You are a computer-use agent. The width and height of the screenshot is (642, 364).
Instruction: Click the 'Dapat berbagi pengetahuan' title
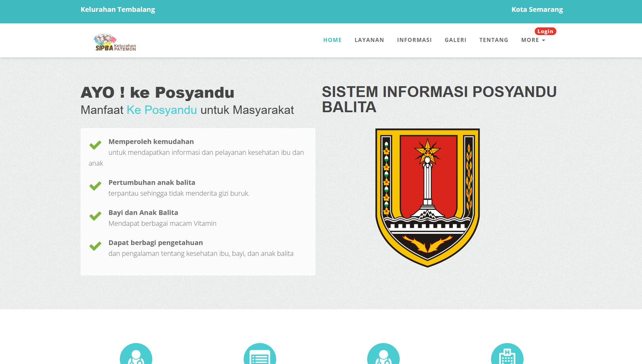(156, 243)
